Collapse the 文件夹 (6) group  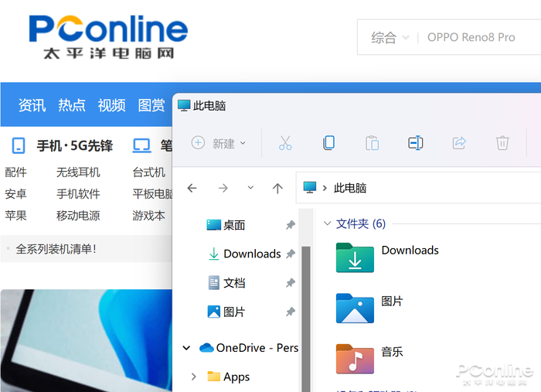pyautogui.click(x=326, y=223)
